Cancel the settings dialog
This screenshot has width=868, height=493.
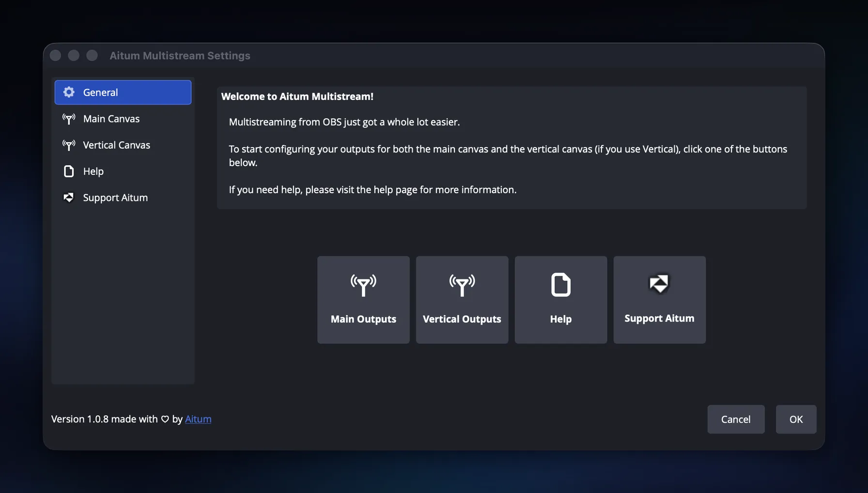tap(736, 419)
